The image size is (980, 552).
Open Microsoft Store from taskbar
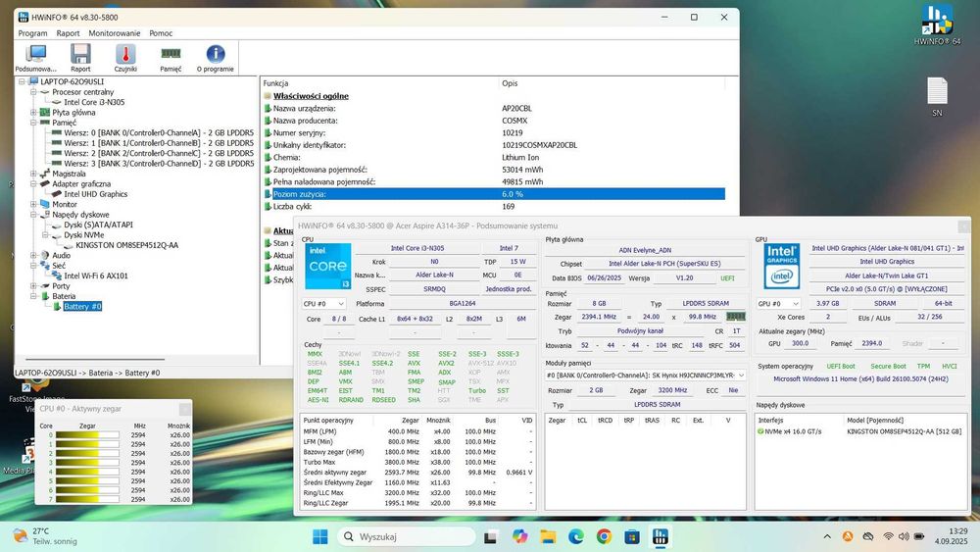pyautogui.click(x=632, y=536)
